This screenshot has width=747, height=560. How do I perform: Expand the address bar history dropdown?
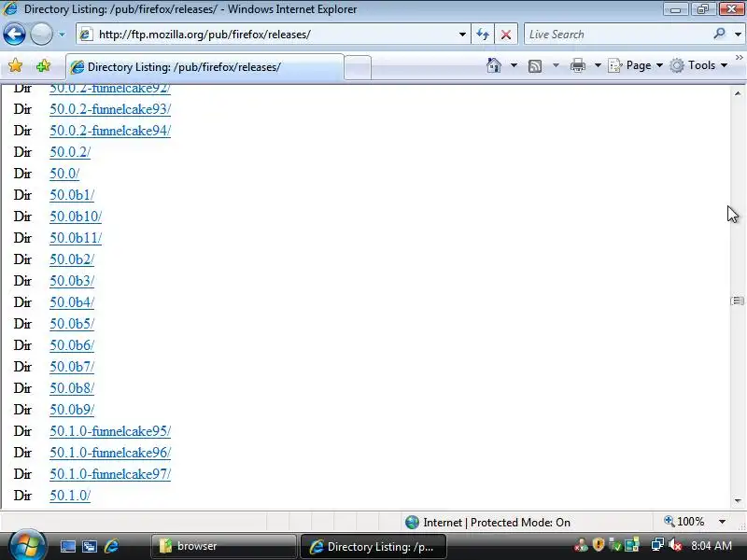point(462,35)
